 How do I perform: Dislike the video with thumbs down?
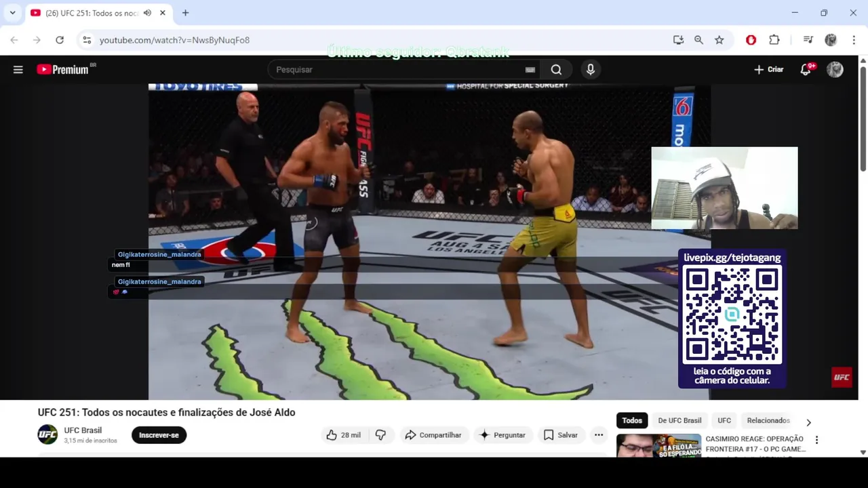click(380, 435)
